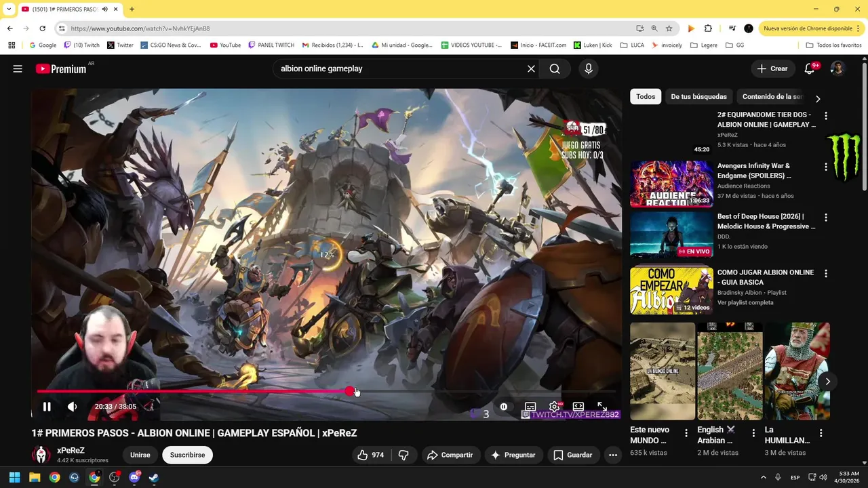The width and height of the screenshot is (868, 488).
Task: Show more filter chips with the right arrow
Action: click(x=818, y=98)
